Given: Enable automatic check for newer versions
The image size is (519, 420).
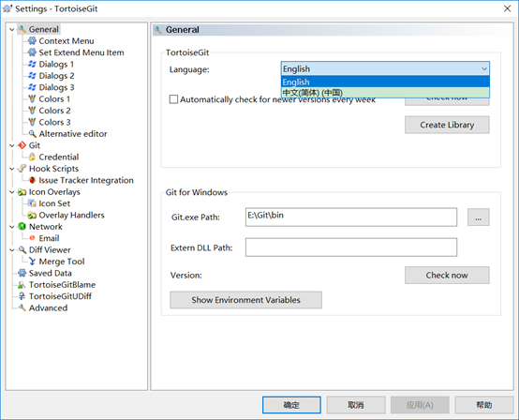Looking at the screenshot, I should pos(173,99).
